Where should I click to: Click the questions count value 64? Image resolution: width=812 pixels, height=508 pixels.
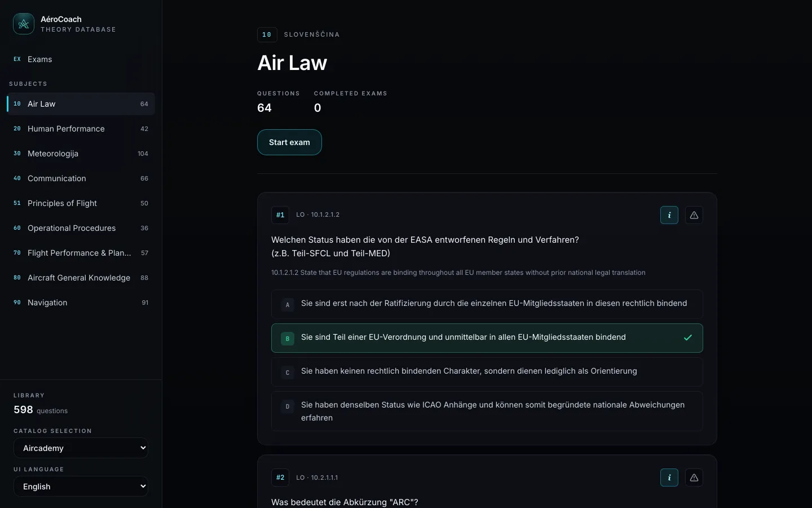[x=264, y=108]
